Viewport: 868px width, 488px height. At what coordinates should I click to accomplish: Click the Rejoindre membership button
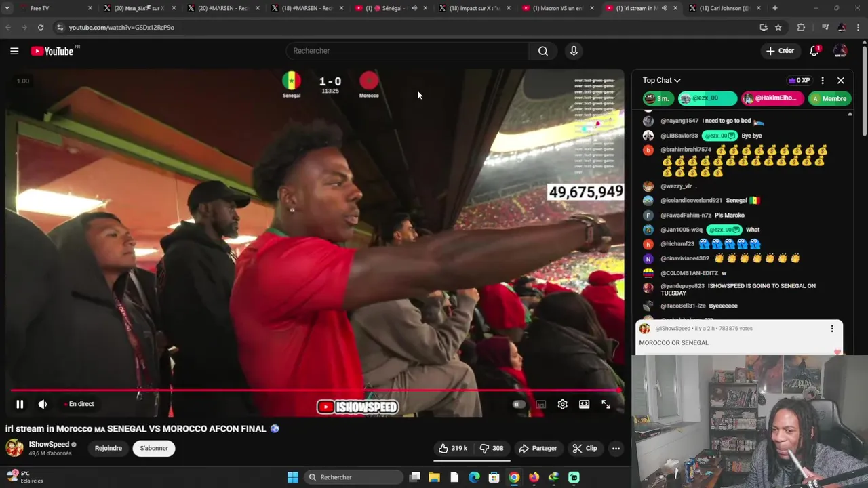(x=108, y=448)
